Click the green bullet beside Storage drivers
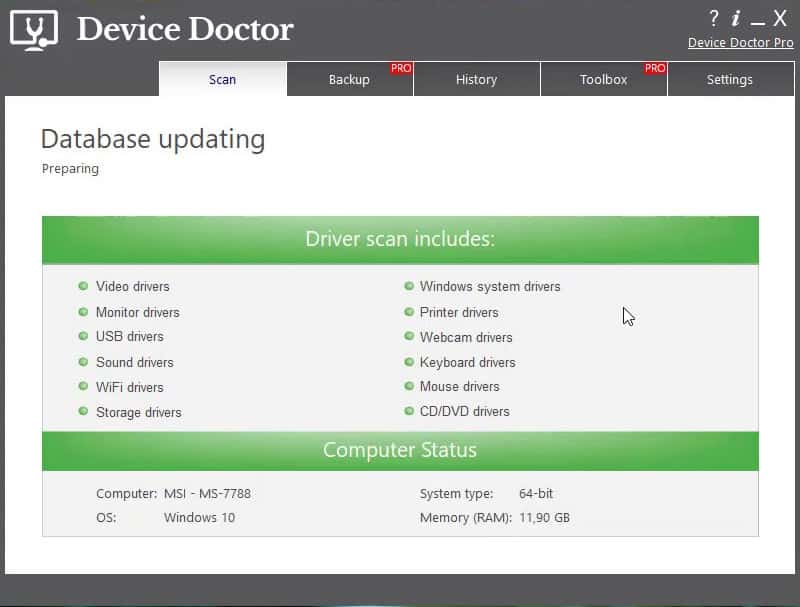The width and height of the screenshot is (800, 607). [x=83, y=411]
